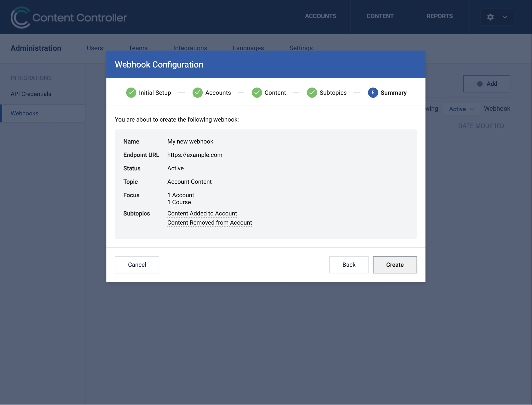Switch to the Users tab
This screenshot has height=405, width=532.
point(95,48)
